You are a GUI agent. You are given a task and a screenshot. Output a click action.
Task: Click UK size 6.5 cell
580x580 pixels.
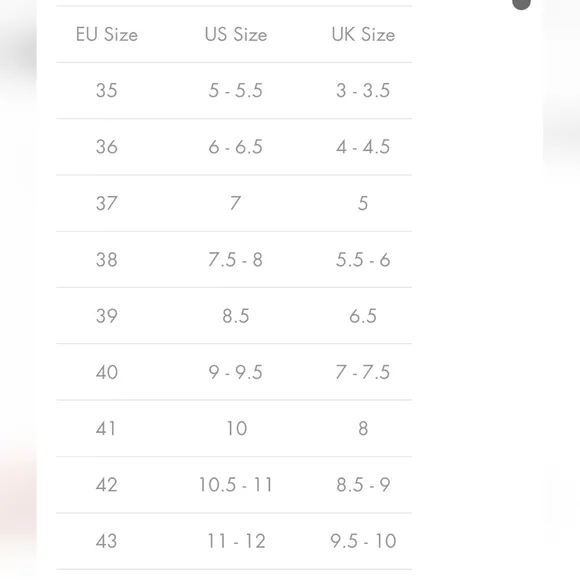(363, 316)
